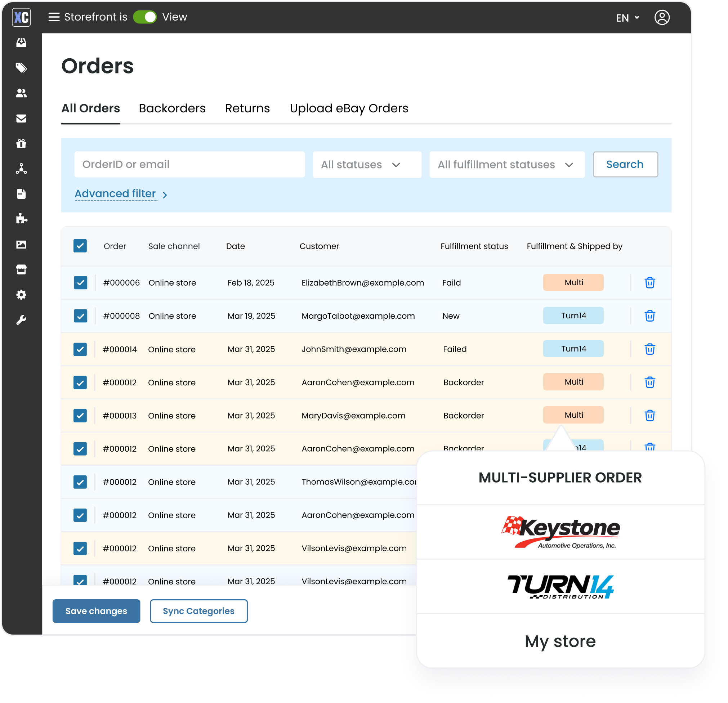The image size is (728, 703).
Task: Toggle the Storefront on/off switch
Action: [145, 17]
